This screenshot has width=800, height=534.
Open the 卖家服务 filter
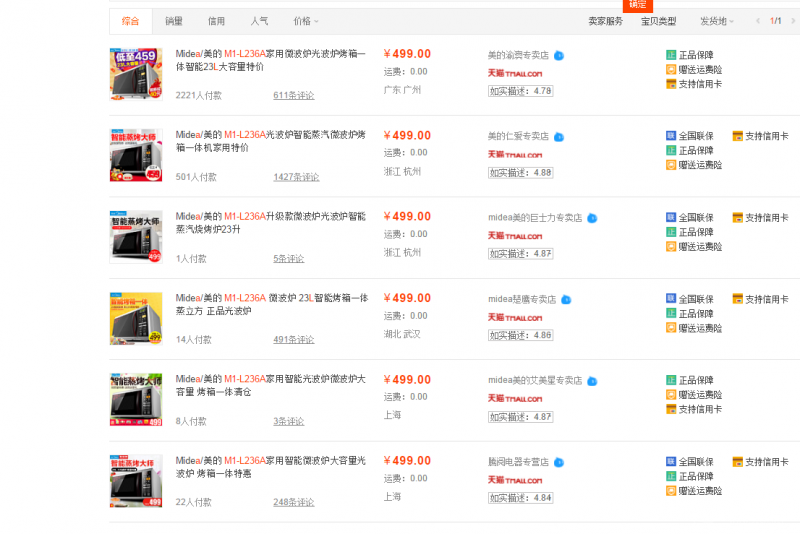(x=606, y=21)
